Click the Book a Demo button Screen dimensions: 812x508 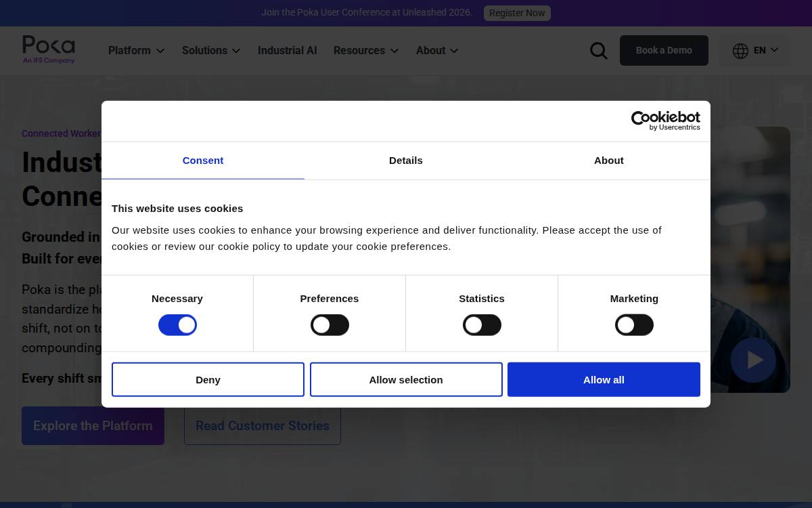coord(664,51)
